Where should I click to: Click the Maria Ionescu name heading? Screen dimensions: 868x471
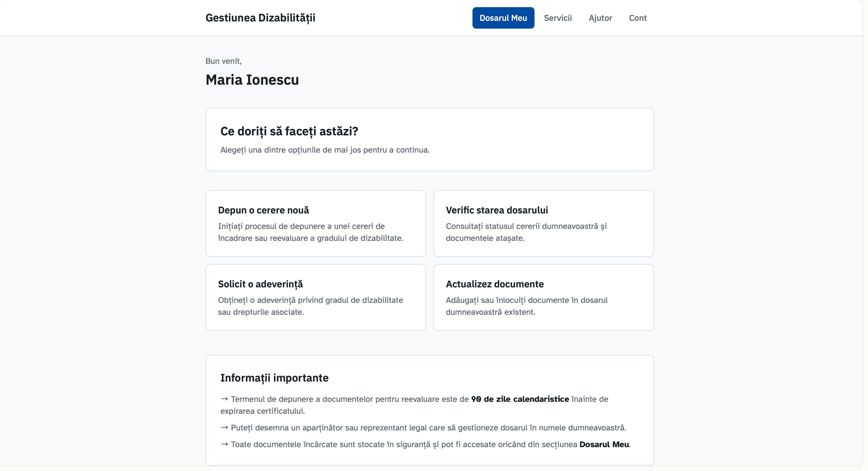[x=252, y=80]
